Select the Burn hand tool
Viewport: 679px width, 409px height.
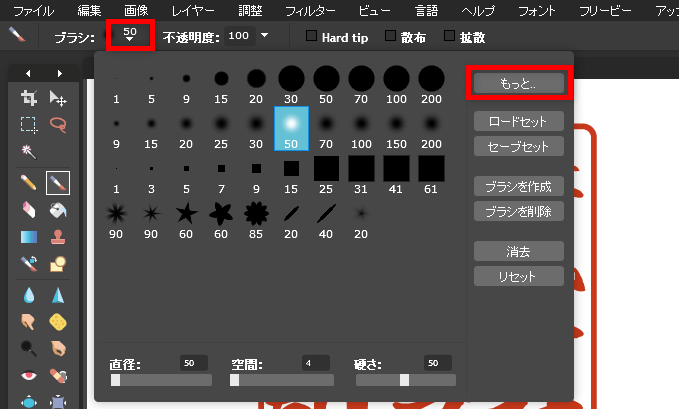click(x=58, y=348)
